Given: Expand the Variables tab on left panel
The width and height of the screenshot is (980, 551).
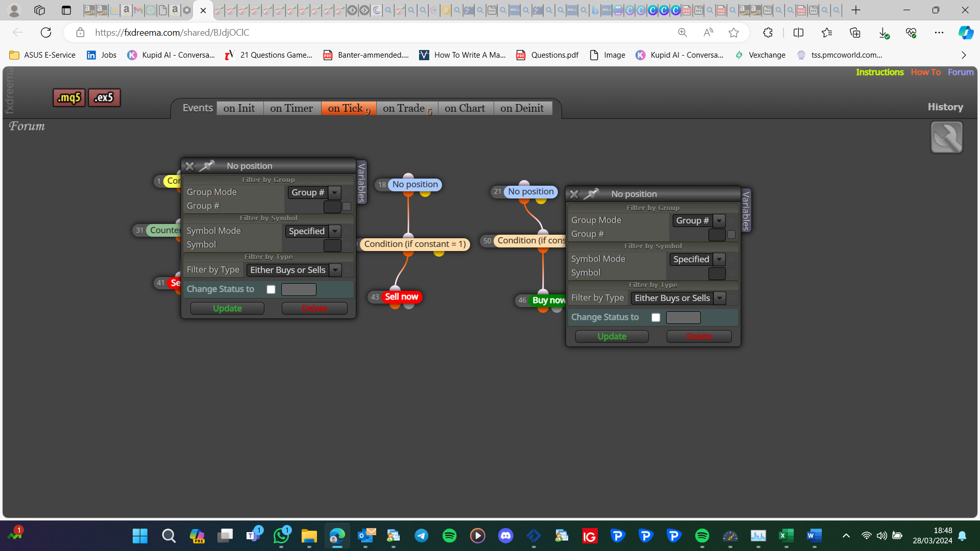Looking at the screenshot, I should coord(362,182).
